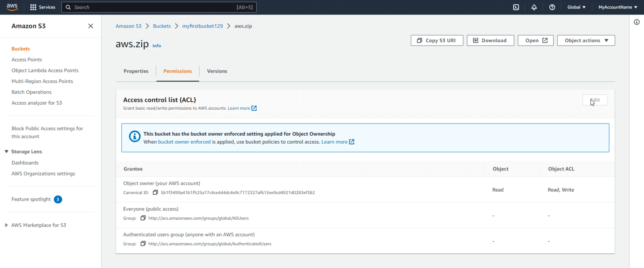Click the Download button
Viewport: 644px width, 268px height.
pos(490,41)
